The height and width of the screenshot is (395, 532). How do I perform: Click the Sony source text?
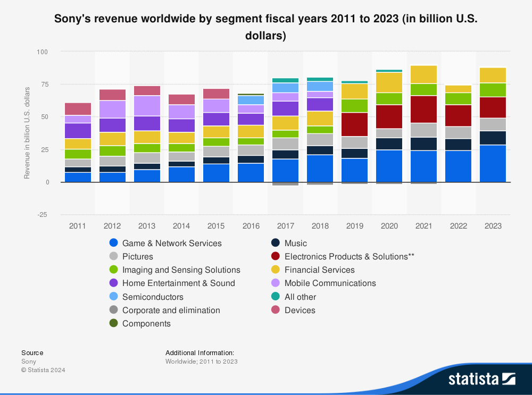pyautogui.click(x=29, y=362)
